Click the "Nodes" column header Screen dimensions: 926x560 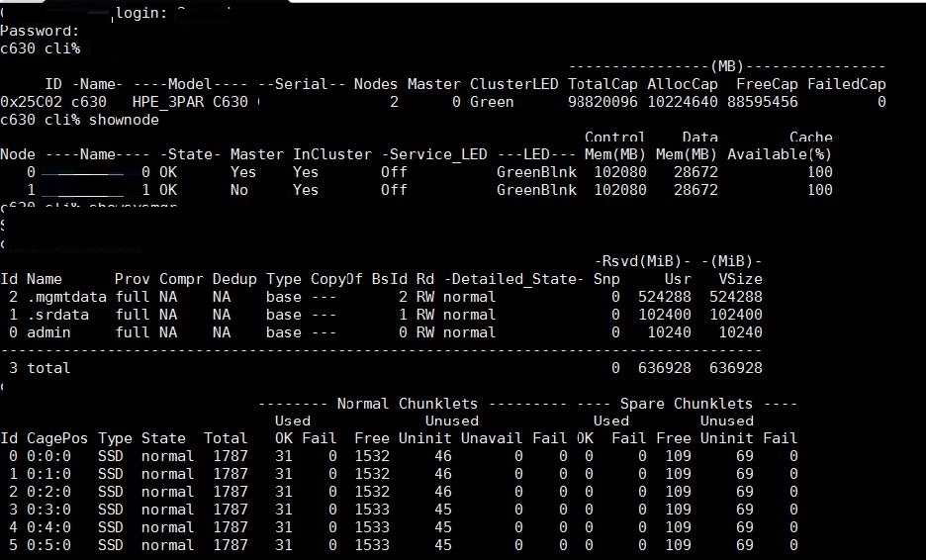coord(376,84)
